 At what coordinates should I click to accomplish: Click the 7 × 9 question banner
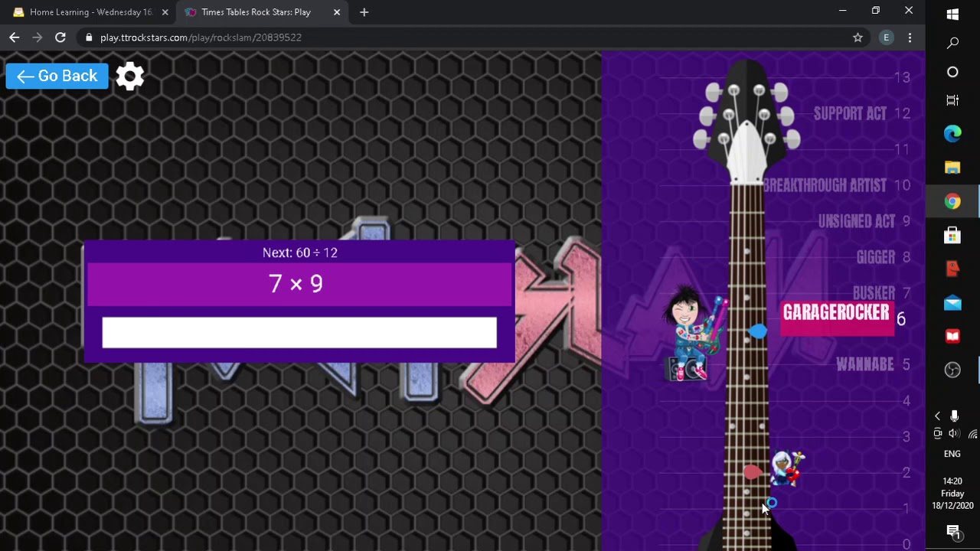(x=299, y=284)
